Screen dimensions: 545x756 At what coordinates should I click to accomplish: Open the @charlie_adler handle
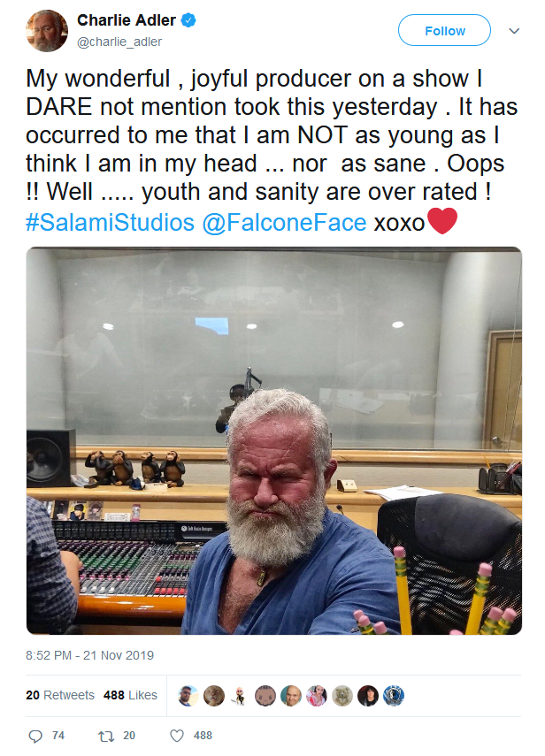(119, 42)
